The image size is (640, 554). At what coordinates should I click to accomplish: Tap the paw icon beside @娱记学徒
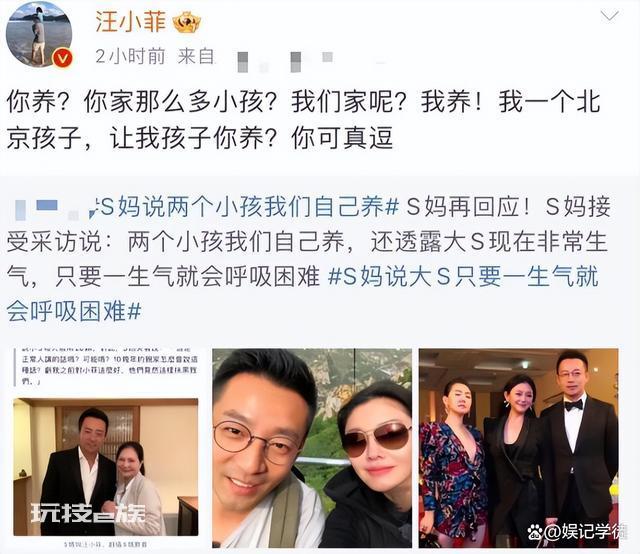(x=535, y=532)
